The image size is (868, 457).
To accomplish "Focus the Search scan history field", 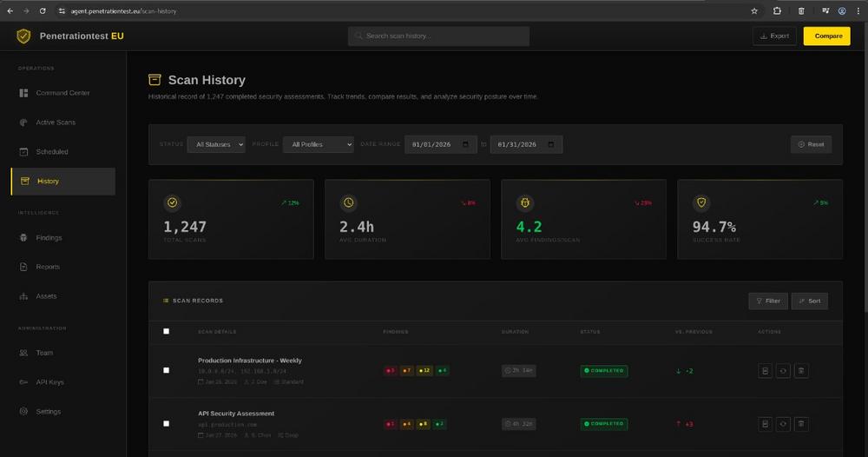I will 438,36.
